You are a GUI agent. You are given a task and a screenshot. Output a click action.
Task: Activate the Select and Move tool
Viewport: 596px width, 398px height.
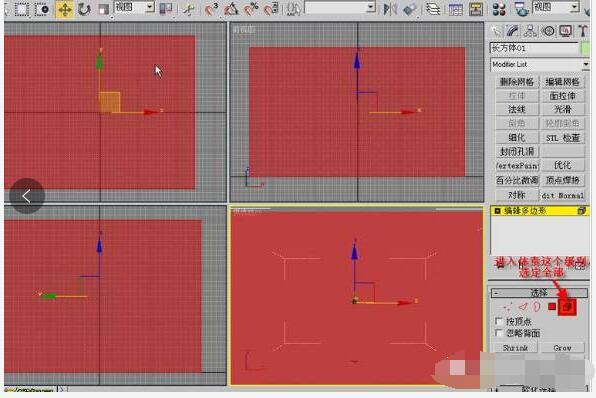(x=65, y=9)
